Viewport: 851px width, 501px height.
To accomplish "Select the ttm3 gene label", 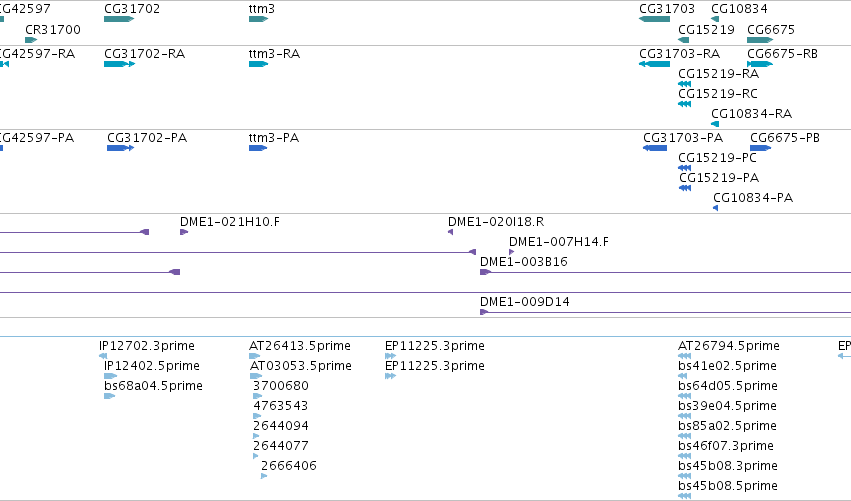I will coord(262,9).
